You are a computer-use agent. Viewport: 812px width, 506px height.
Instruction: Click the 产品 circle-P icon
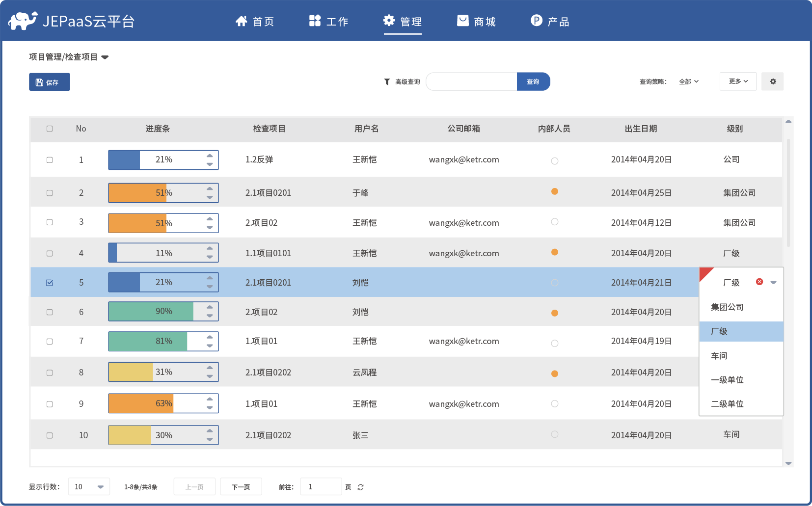536,21
